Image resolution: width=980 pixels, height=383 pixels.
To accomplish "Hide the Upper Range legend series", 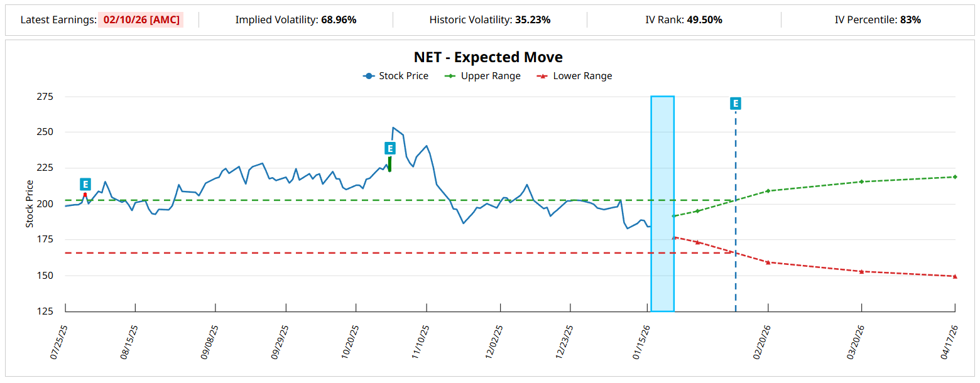I will click(x=482, y=76).
